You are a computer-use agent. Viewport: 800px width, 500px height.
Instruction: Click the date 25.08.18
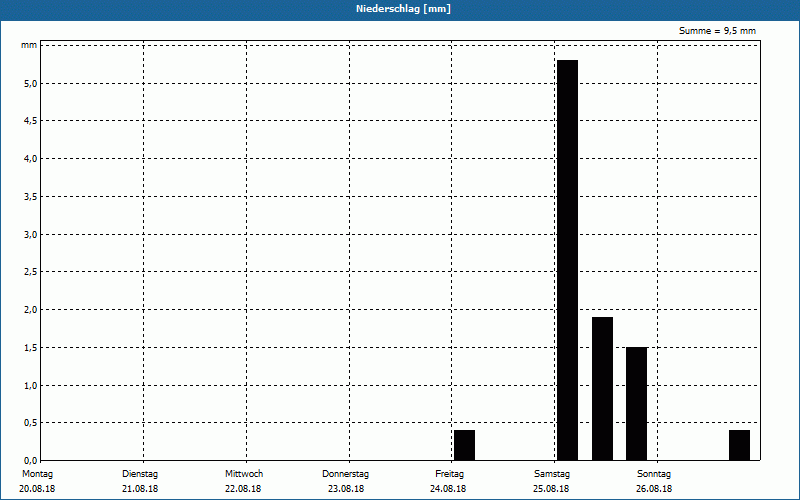(551, 489)
